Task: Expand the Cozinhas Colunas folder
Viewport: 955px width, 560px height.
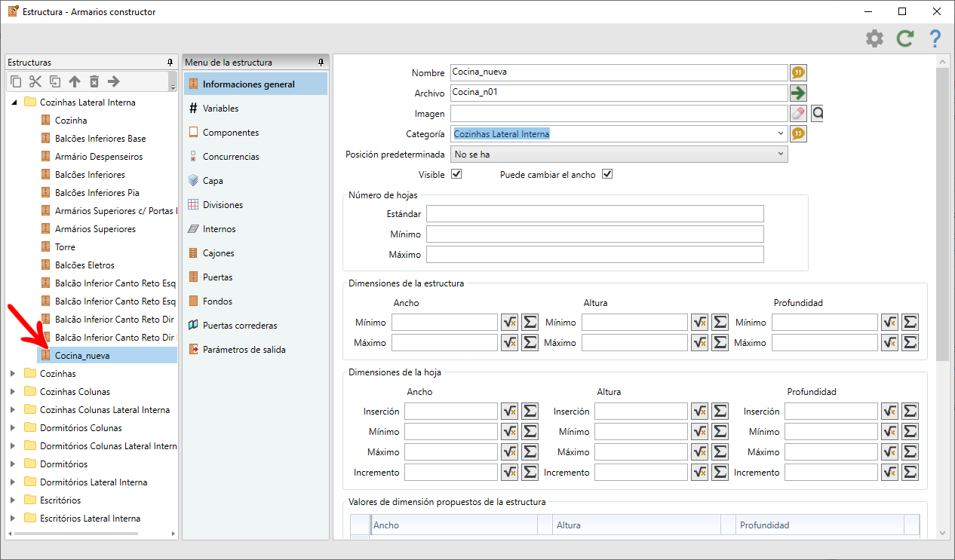Action: click(x=14, y=391)
